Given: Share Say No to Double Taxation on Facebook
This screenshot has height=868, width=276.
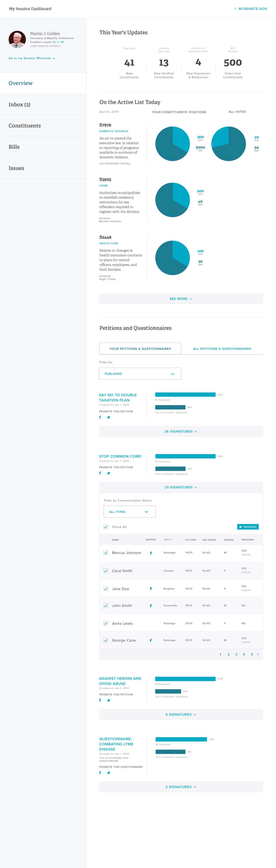Looking at the screenshot, I should point(100,417).
